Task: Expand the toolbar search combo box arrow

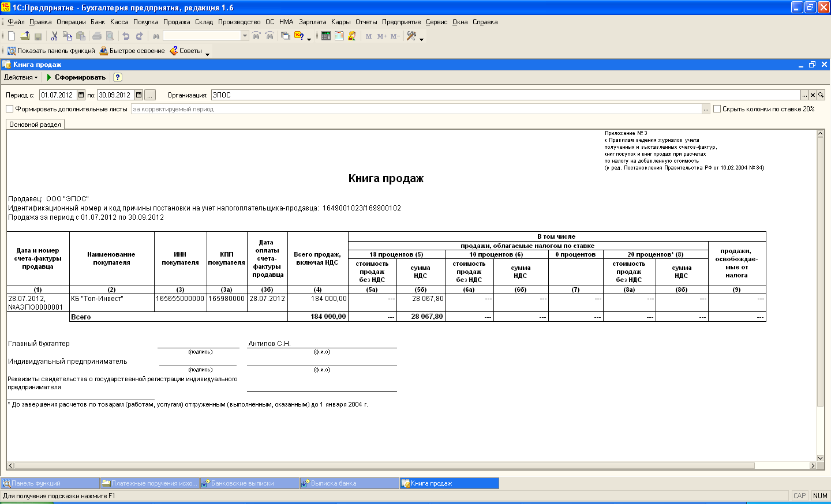Action: point(245,36)
